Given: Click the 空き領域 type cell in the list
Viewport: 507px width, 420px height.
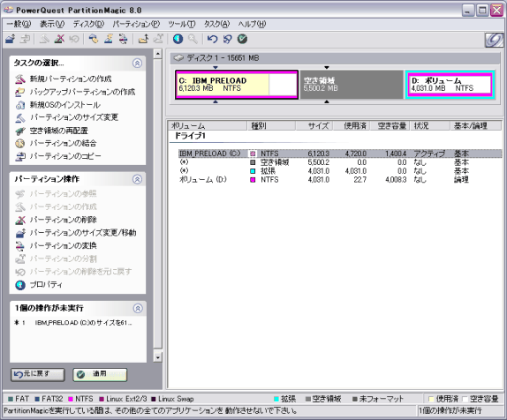Looking at the screenshot, I should tap(275, 162).
